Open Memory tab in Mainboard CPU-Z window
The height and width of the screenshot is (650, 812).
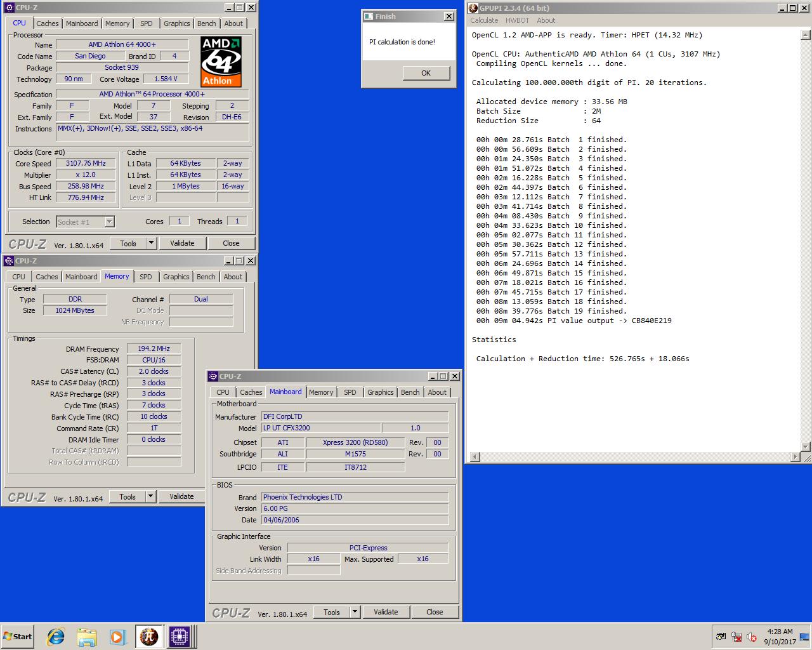click(x=321, y=392)
